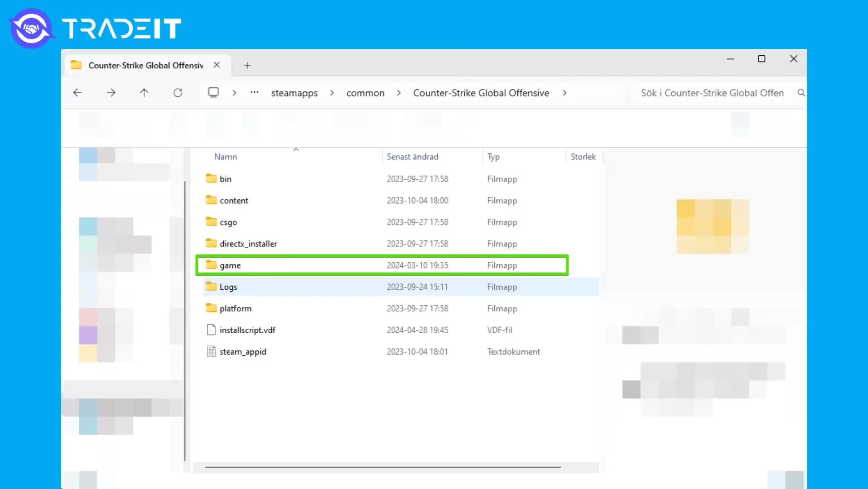This screenshot has width=868, height=489.
Task: Click the horizontal scrollbar of file list
Action: point(383,467)
